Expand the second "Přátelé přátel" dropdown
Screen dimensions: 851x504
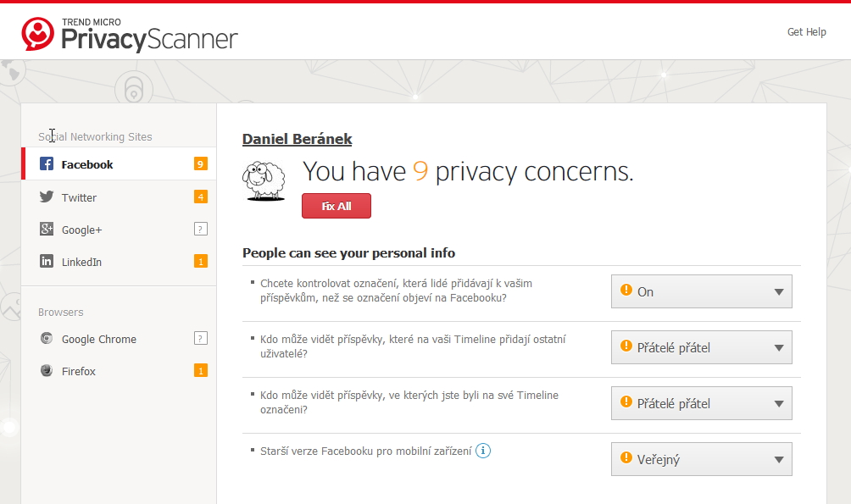point(701,403)
